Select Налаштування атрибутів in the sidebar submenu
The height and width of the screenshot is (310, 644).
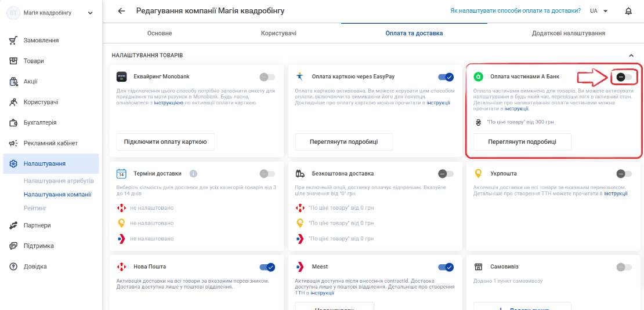coord(59,181)
